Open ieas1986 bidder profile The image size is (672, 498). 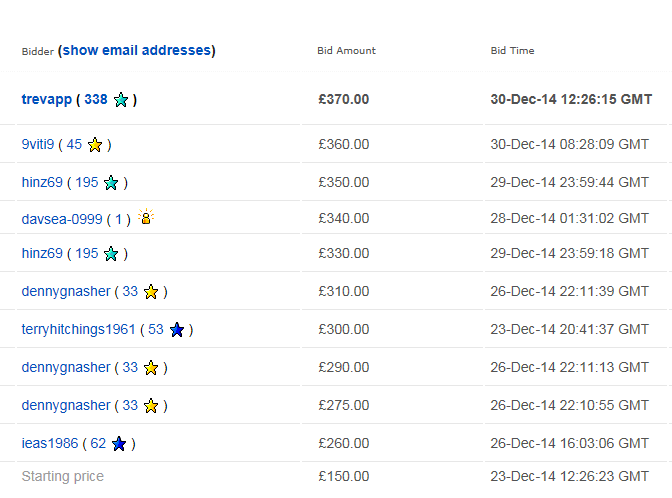click(49, 443)
